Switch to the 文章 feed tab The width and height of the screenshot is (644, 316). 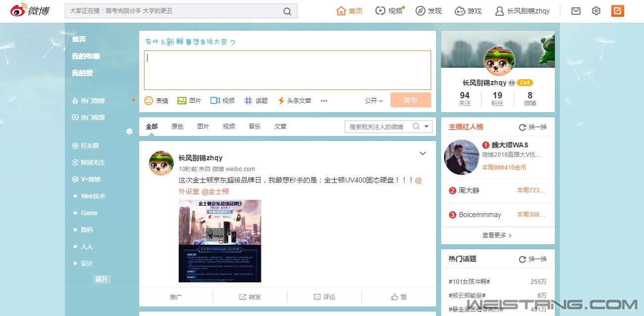tap(280, 127)
